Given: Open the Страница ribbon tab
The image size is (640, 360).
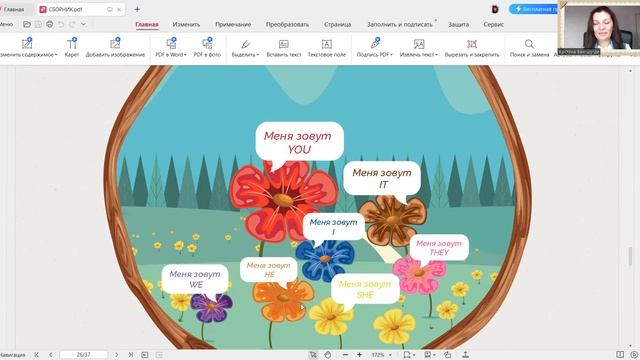Looking at the screenshot, I should point(338,24).
